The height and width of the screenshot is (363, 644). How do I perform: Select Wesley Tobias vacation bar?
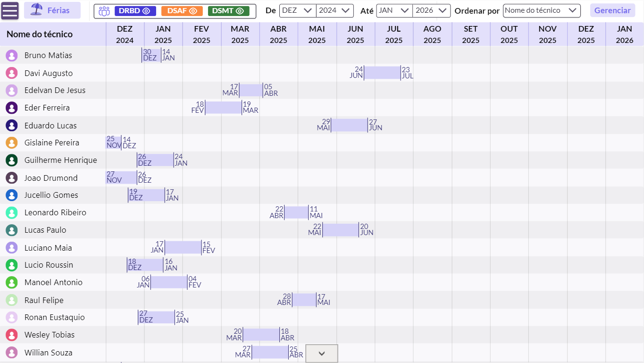[261, 335]
